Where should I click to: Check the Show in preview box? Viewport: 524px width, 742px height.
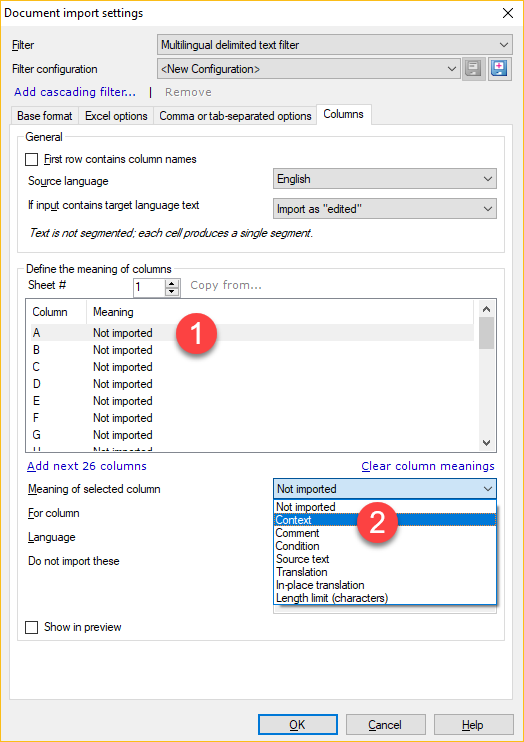[32, 627]
